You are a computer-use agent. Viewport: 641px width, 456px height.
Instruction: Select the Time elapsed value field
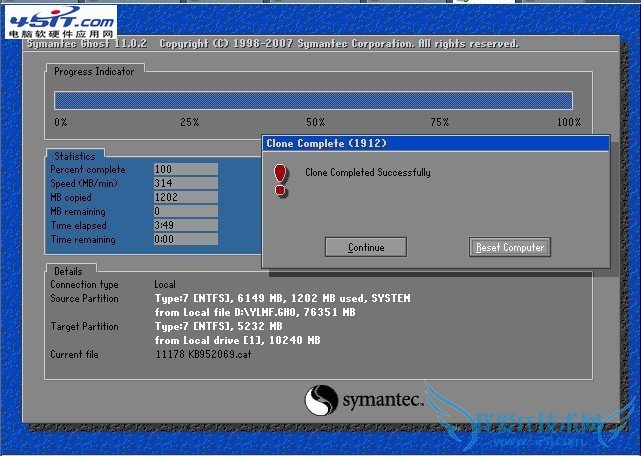tap(185, 226)
